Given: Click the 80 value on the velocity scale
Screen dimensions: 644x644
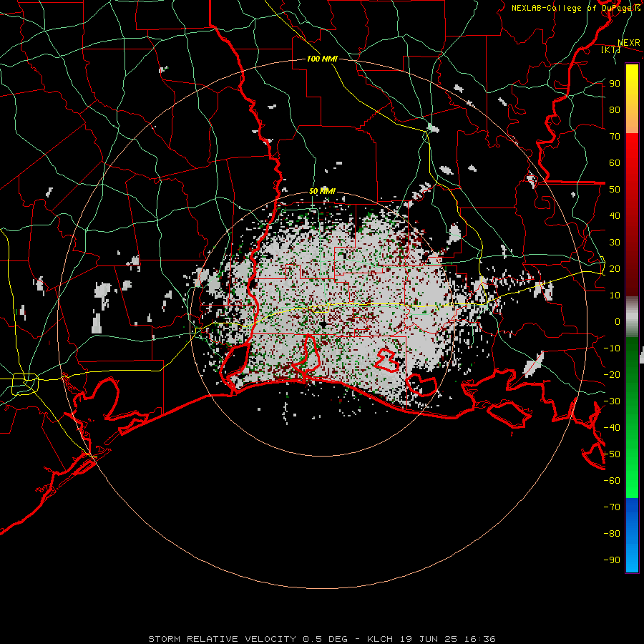Looking at the screenshot, I should pos(615,109).
